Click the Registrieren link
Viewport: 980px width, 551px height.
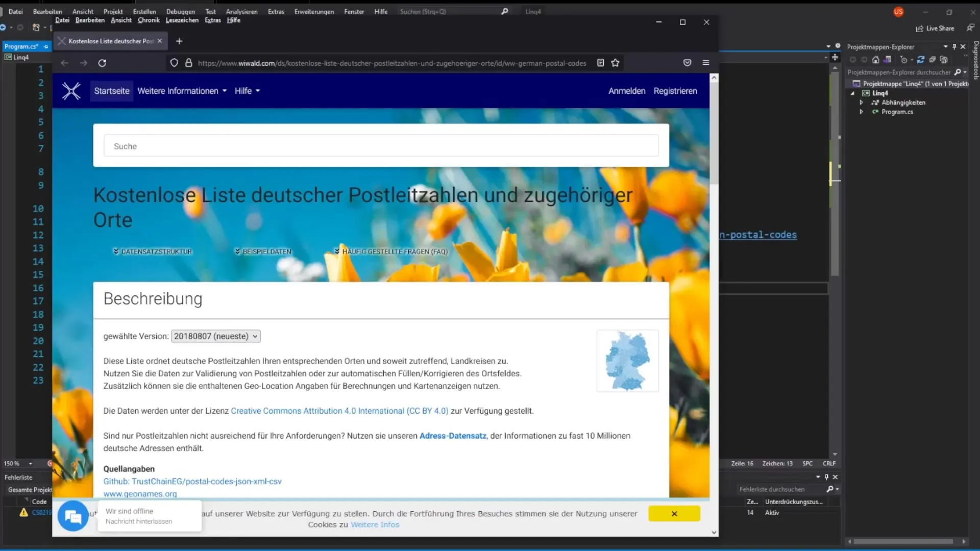click(x=675, y=91)
